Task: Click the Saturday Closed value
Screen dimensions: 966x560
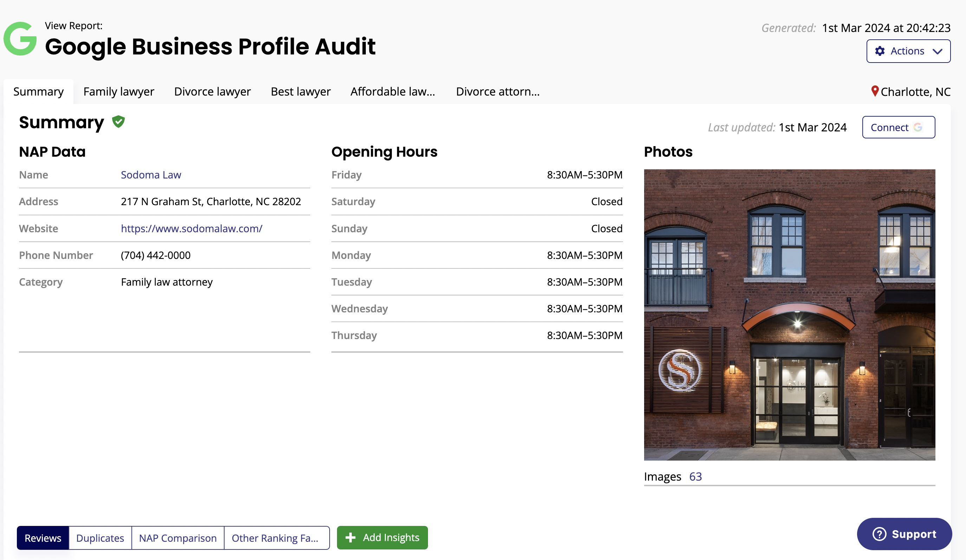Action: click(607, 202)
